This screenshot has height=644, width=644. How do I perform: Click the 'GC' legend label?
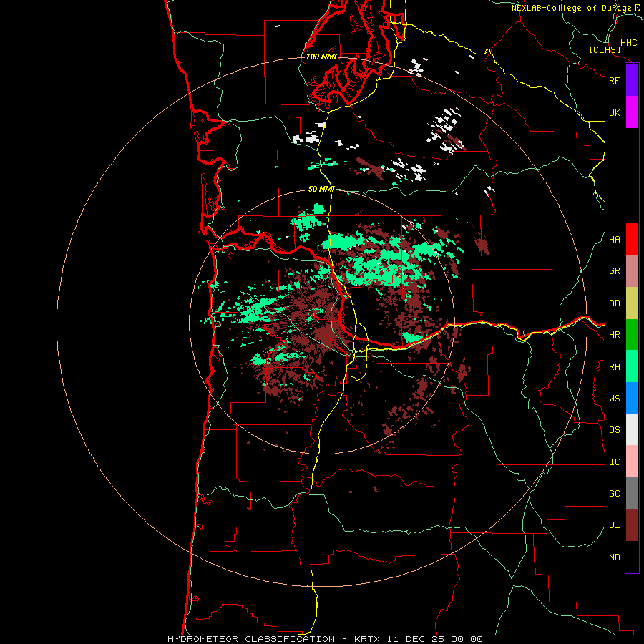pos(614,494)
